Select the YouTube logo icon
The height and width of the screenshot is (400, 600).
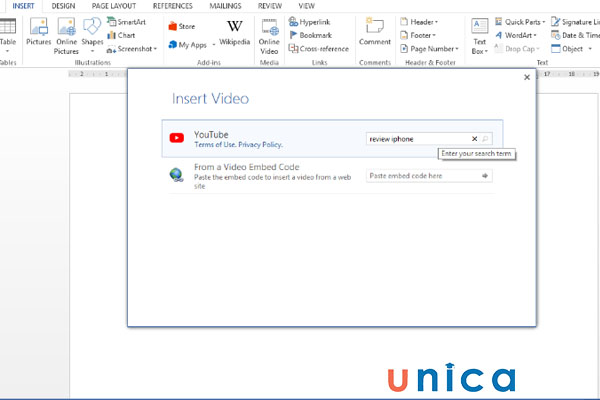(177, 138)
